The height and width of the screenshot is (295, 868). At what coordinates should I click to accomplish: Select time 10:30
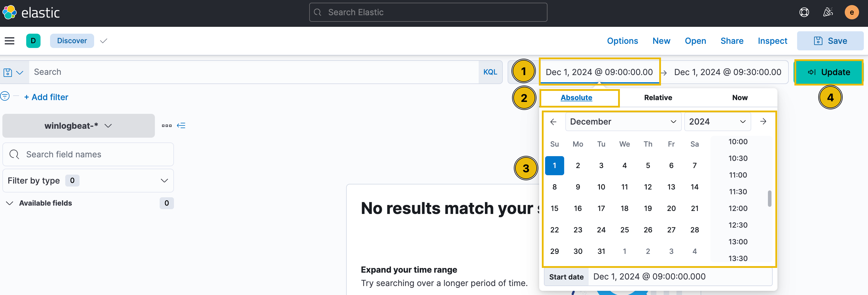pyautogui.click(x=738, y=159)
